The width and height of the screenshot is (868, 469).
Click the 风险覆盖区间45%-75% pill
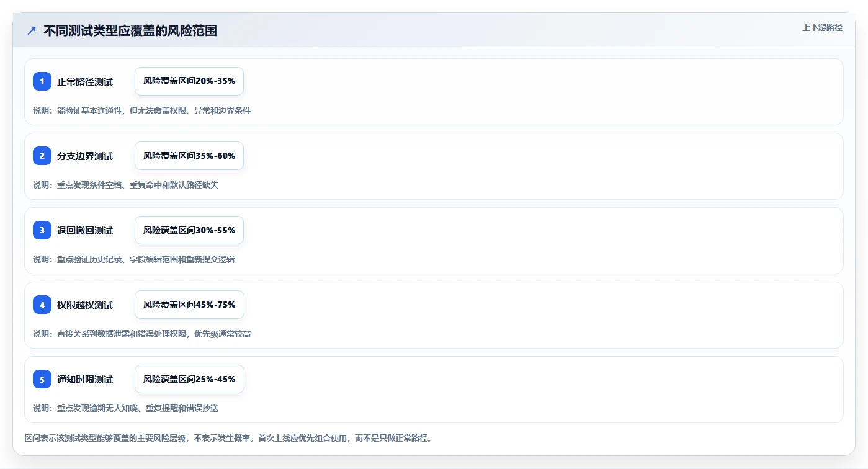pyautogui.click(x=189, y=305)
